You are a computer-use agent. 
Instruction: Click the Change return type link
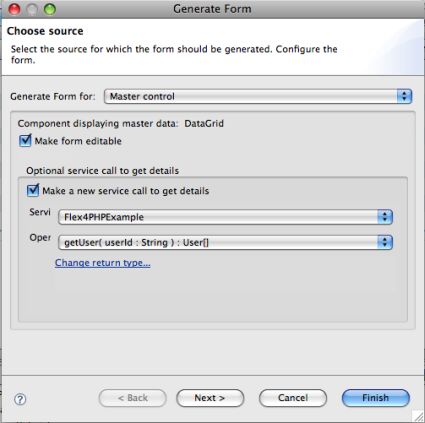pos(103,263)
